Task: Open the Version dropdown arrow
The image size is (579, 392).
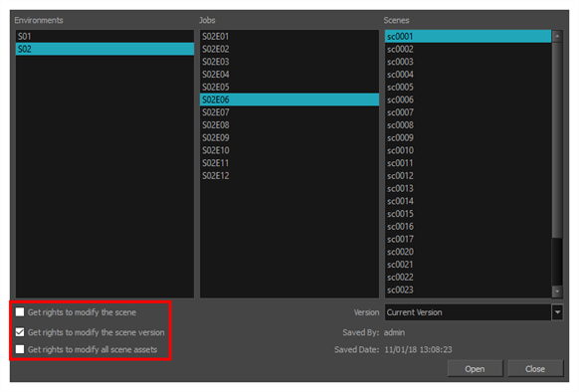Action: (557, 312)
